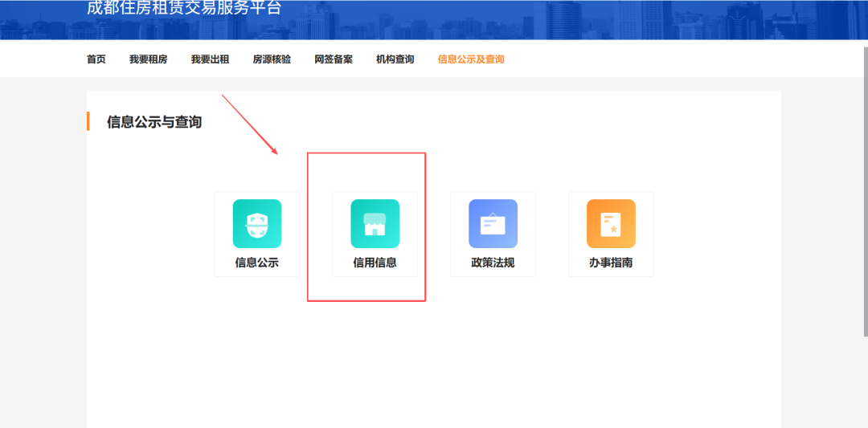Open the 办事指南 orange document icon

click(x=611, y=223)
